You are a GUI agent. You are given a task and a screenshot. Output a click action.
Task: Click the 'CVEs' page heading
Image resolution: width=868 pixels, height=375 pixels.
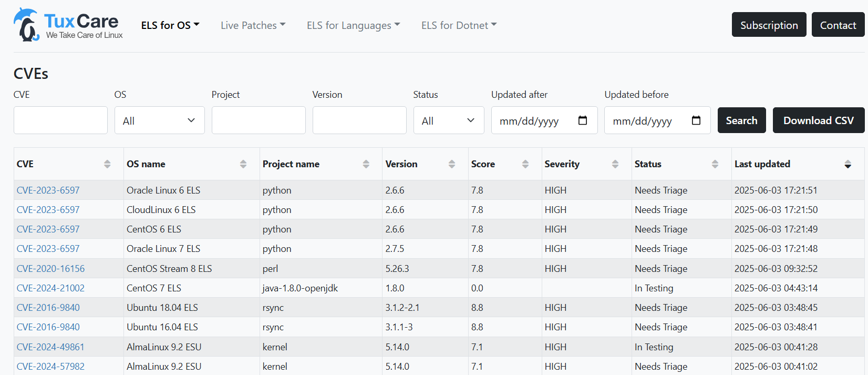pyautogui.click(x=31, y=74)
